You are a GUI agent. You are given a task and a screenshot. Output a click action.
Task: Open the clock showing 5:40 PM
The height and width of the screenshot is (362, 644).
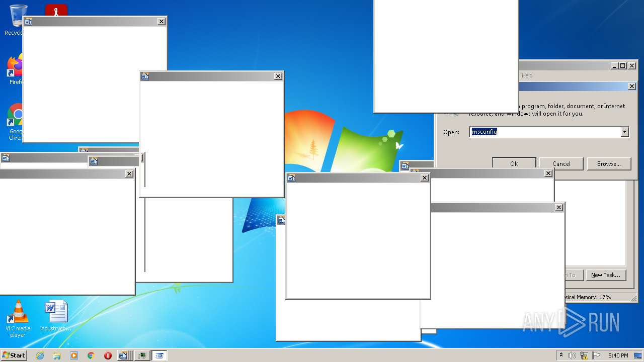618,355
